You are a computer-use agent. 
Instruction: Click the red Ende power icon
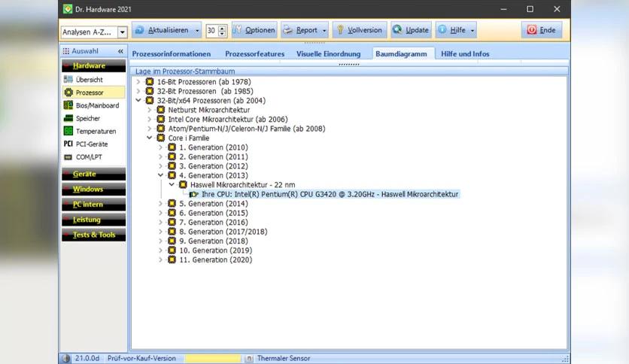pos(531,29)
